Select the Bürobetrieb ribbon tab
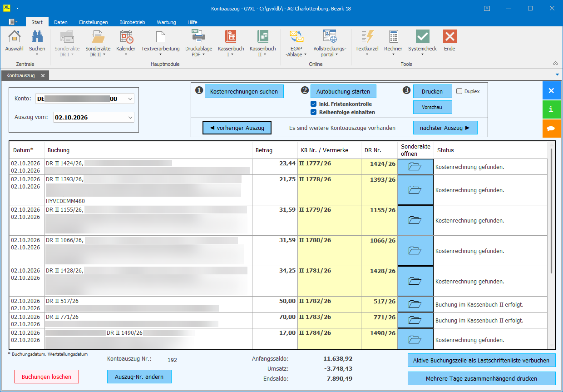 click(132, 22)
